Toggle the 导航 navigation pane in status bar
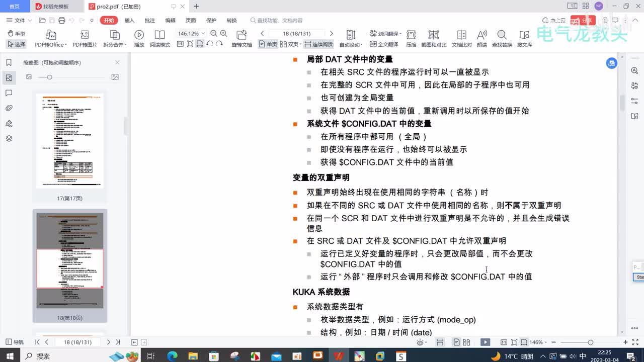Image resolution: width=644 pixels, height=362 pixels. pyautogui.click(x=14, y=342)
